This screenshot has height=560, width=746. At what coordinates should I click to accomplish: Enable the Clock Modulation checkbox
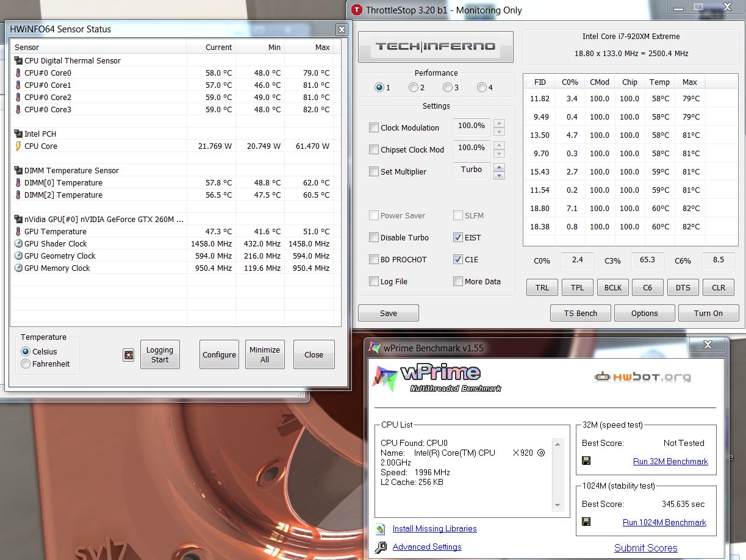tap(374, 127)
